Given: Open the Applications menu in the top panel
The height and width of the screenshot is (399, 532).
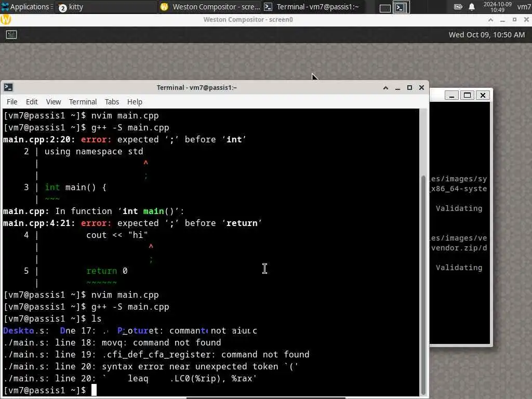Looking at the screenshot, I should click(27, 7).
